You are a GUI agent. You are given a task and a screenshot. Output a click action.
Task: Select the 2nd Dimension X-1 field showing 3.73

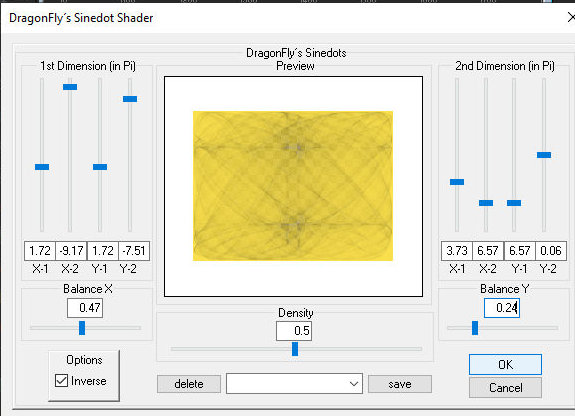pyautogui.click(x=457, y=251)
